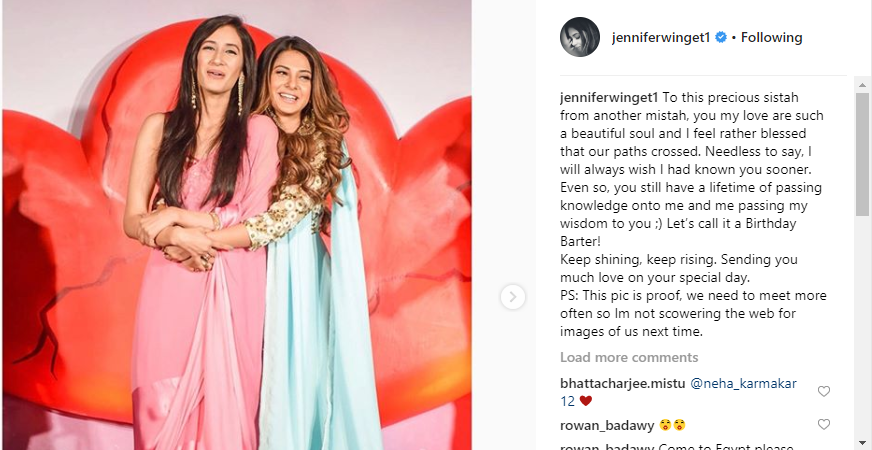Like rowan_badawy's emoji comment heart
This screenshot has width=872, height=450.
click(x=824, y=425)
